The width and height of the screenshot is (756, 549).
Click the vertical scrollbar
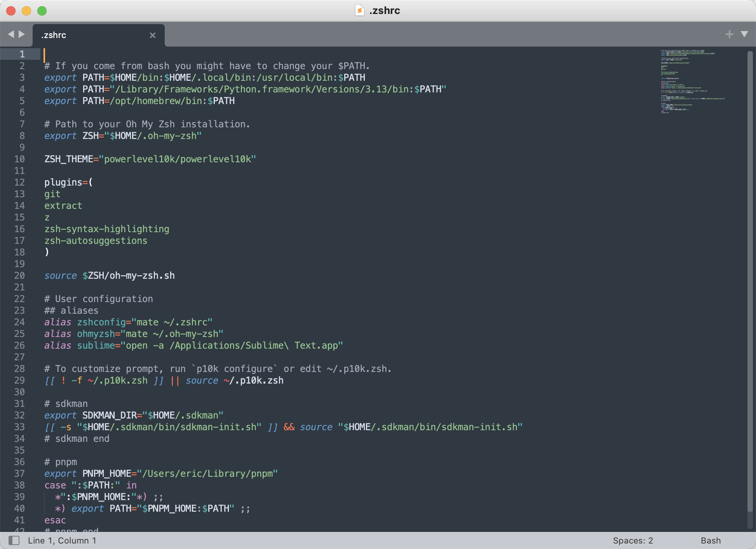[x=750, y=281]
